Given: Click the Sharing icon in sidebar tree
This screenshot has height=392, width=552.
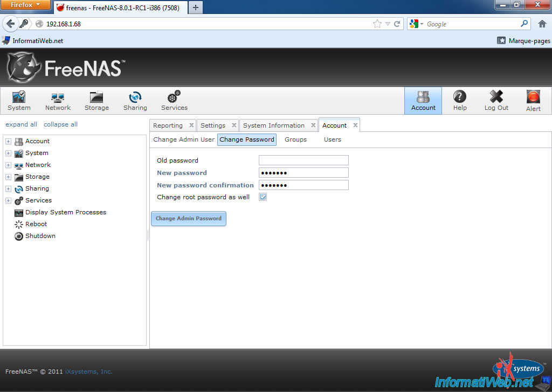Looking at the screenshot, I should (x=19, y=189).
